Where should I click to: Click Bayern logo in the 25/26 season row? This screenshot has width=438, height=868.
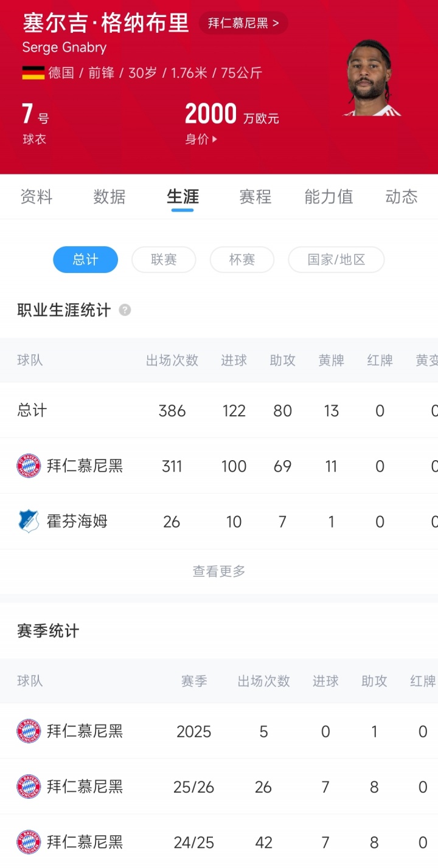[29, 787]
